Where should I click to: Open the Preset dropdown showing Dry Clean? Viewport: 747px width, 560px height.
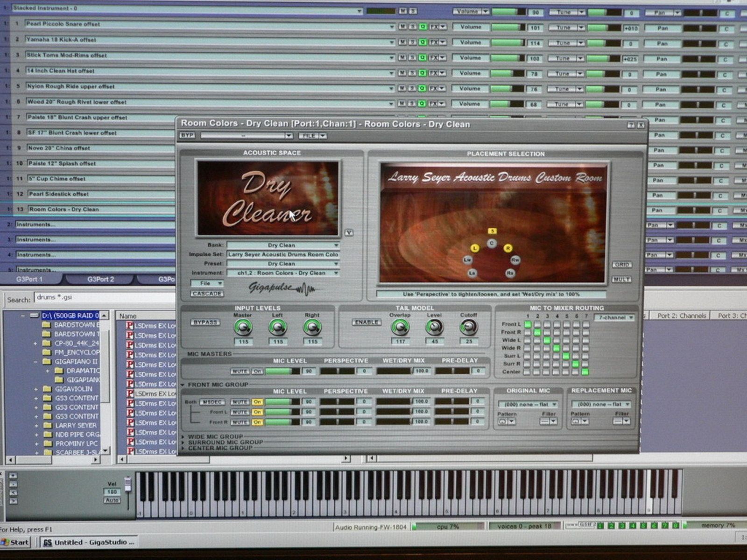pos(283,264)
